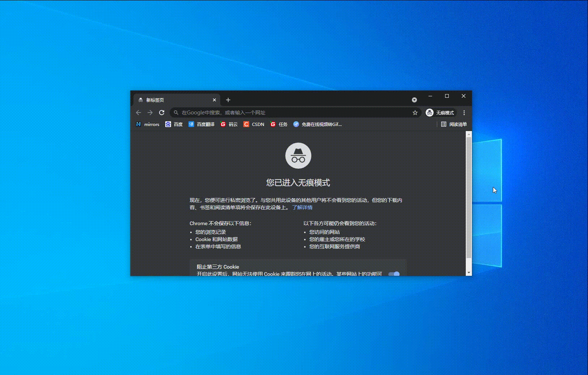
Task: Click the 阻止第三方 Cookie title
Action: pos(218,267)
